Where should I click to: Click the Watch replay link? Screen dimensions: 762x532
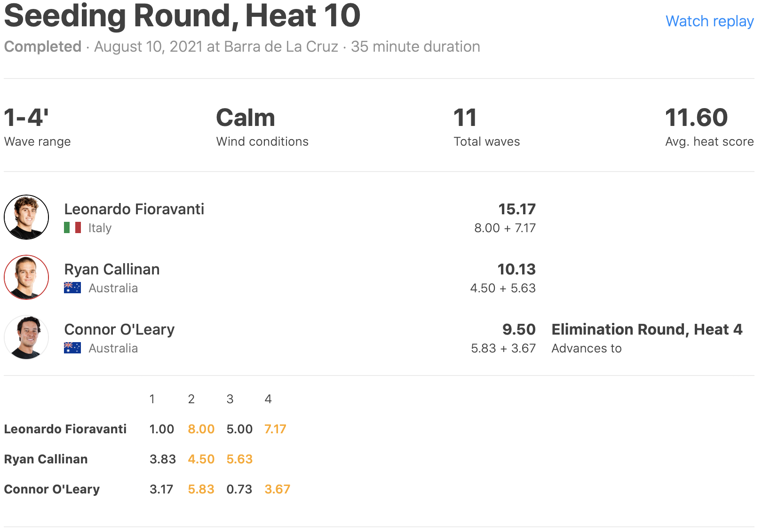pyautogui.click(x=709, y=21)
